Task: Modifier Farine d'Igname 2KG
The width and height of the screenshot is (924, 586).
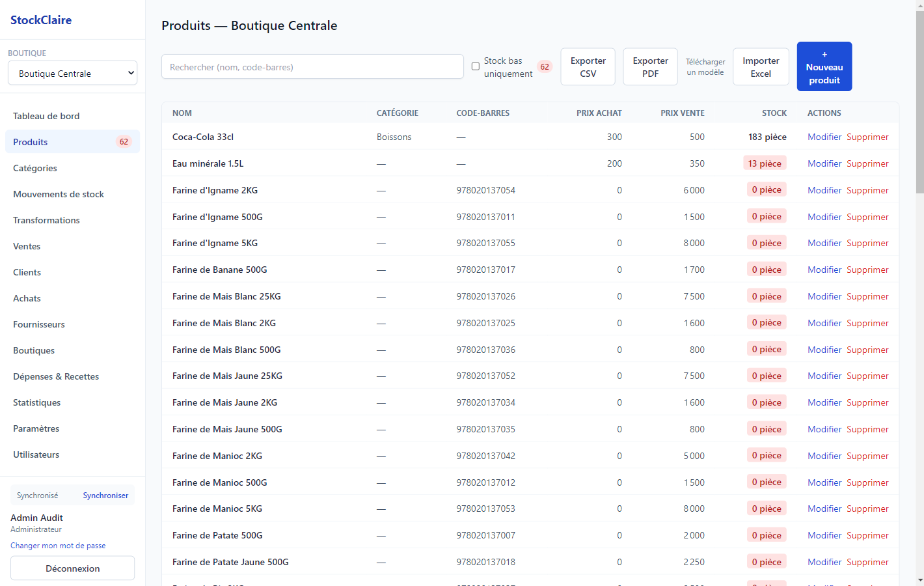Action: point(824,190)
